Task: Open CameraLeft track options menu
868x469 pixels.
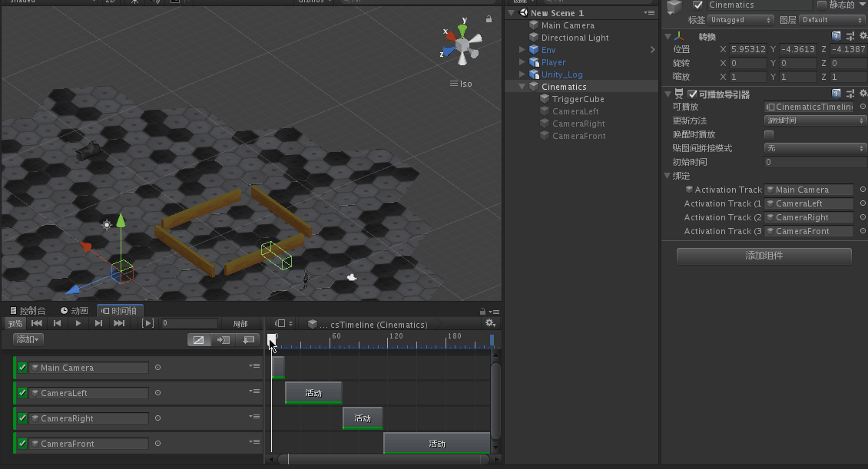Action: [x=255, y=391]
